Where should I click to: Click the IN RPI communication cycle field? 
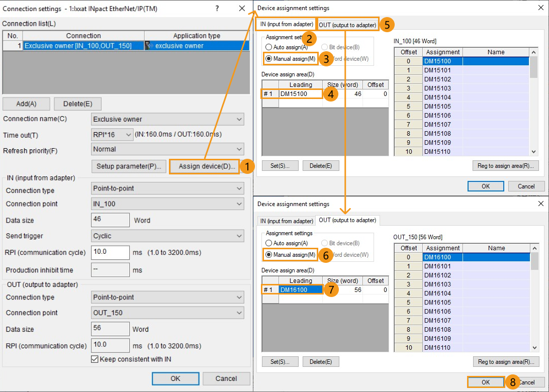click(111, 252)
